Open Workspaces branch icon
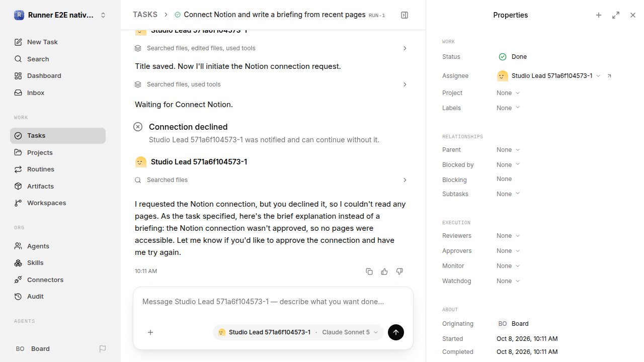 (18, 203)
